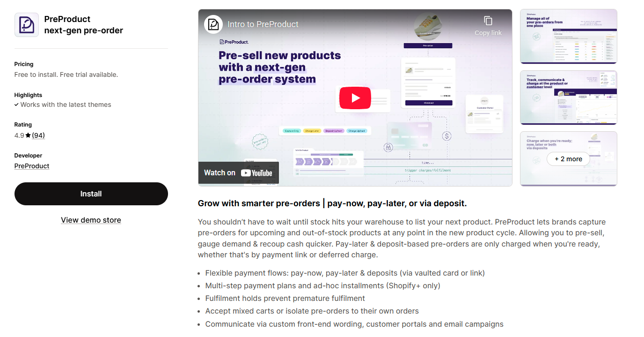Screen dimensions: 644x337
Task: Install the PreProduct app
Action: pyautogui.click(x=91, y=194)
